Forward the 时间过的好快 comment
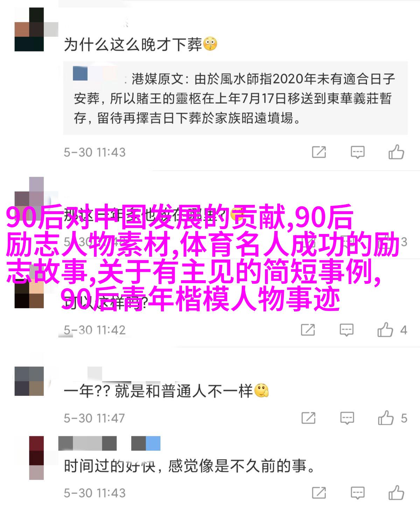This screenshot has width=420, height=509. click(x=319, y=493)
